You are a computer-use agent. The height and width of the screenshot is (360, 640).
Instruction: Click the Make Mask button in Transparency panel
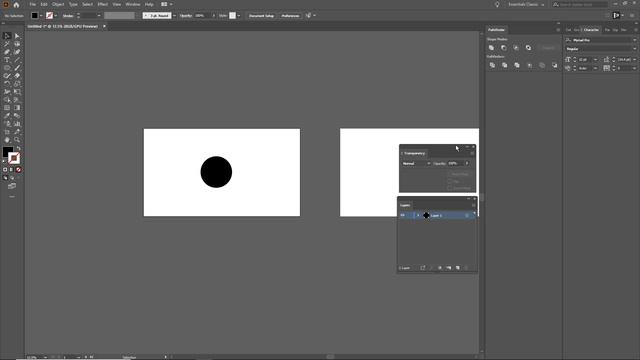coord(460,174)
